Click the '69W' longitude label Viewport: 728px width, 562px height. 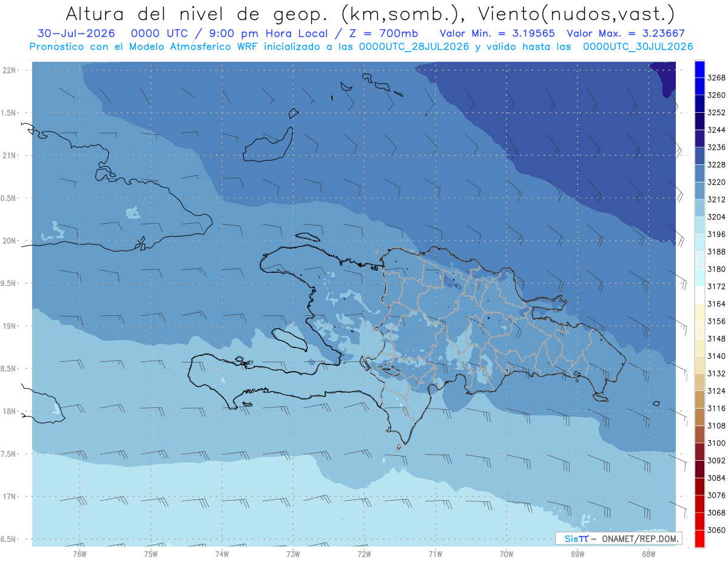578,554
